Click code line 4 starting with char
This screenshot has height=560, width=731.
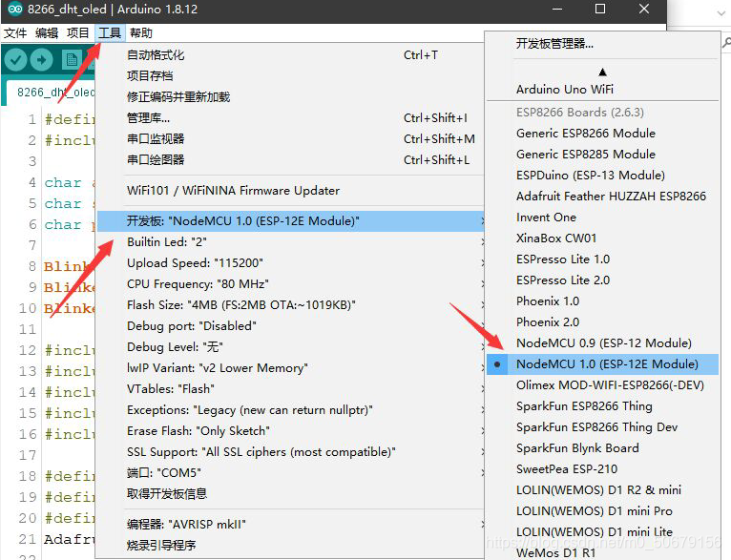[x=69, y=182]
